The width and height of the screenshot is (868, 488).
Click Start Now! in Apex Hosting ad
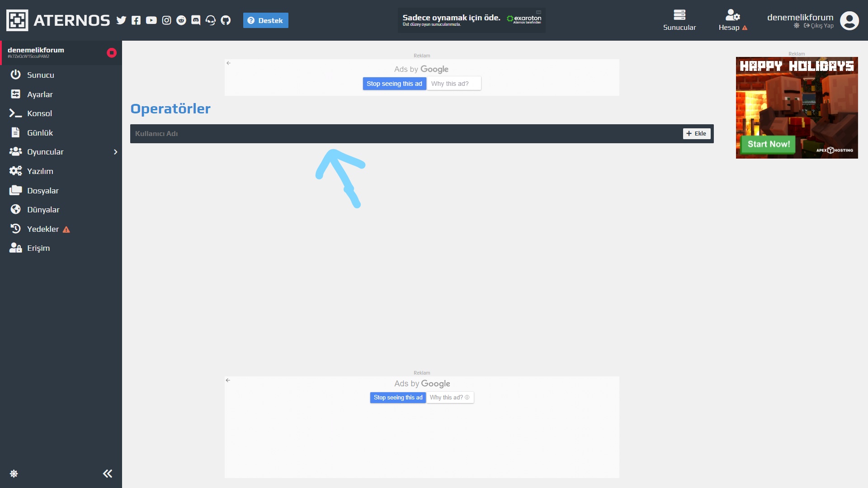pos(769,144)
